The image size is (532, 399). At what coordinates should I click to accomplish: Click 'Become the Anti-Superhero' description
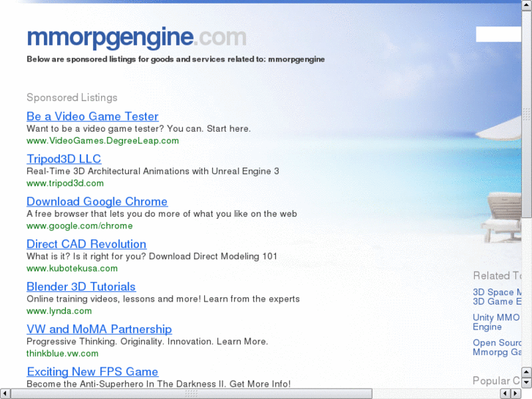(159, 384)
